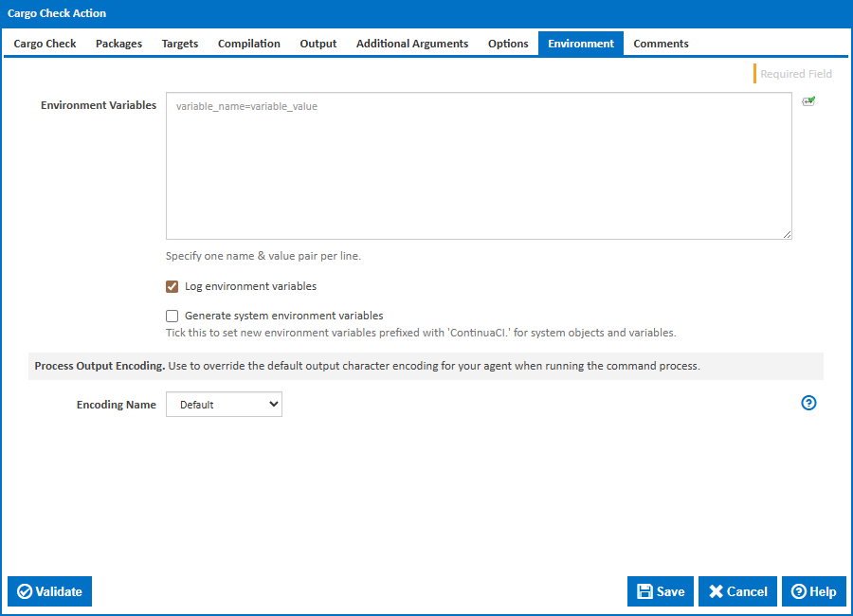This screenshot has width=853, height=616.
Task: Open the Packages tab
Action: click(118, 44)
